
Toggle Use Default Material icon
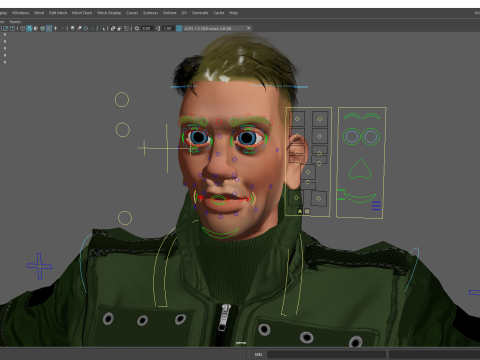point(36,28)
